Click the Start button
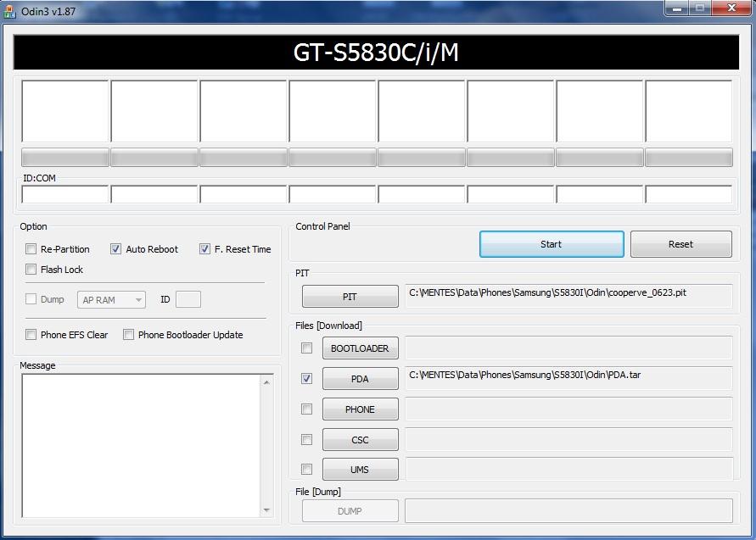Image resolution: width=756 pixels, height=540 pixels. 552,244
